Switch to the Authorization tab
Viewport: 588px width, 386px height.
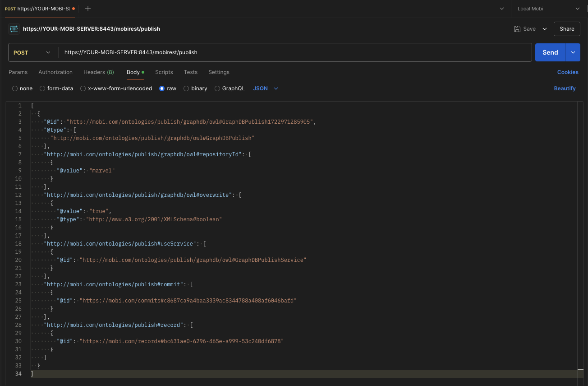55,72
